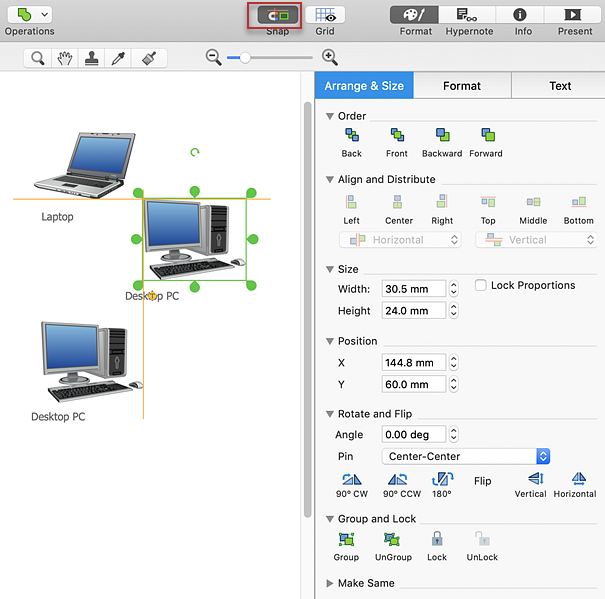Open the Hypernote panel
This screenshot has height=599, width=605.
click(x=467, y=15)
